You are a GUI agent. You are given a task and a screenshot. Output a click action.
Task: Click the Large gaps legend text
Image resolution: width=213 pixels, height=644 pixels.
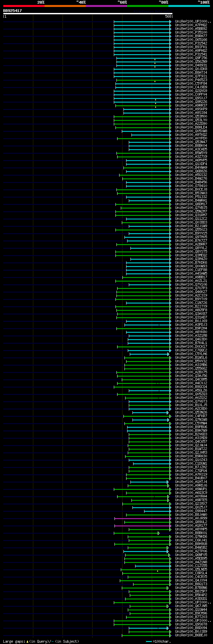[41, 641]
